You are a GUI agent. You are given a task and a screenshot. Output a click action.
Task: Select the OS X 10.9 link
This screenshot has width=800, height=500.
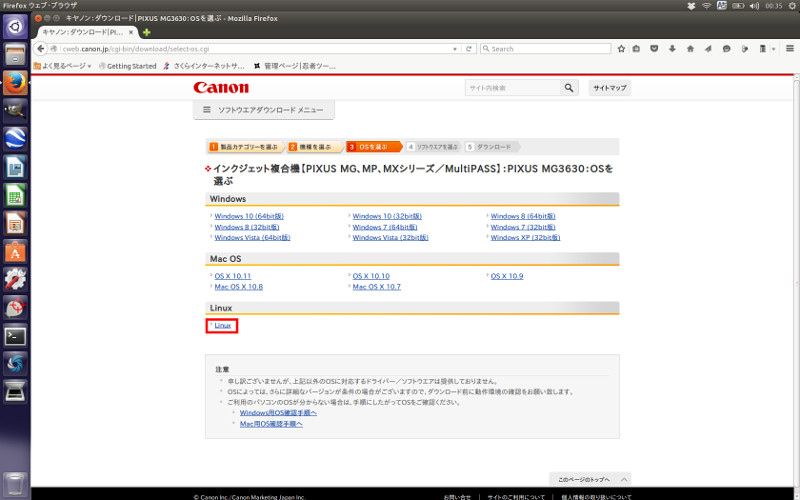click(507, 276)
